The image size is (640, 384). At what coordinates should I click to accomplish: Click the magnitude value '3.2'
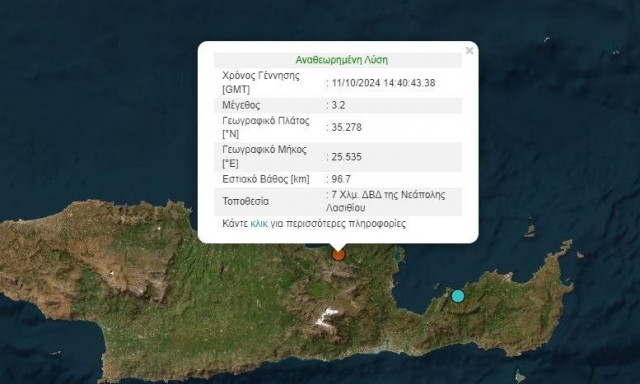tap(338, 105)
